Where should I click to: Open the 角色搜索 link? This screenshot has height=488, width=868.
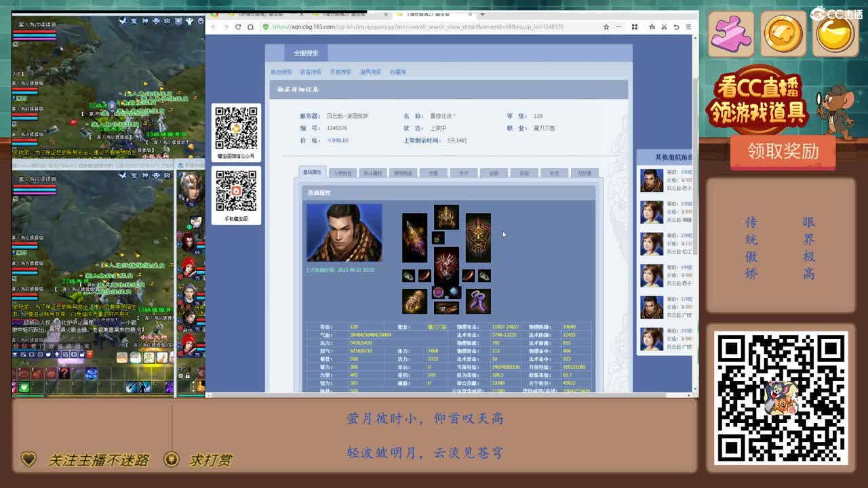point(281,72)
